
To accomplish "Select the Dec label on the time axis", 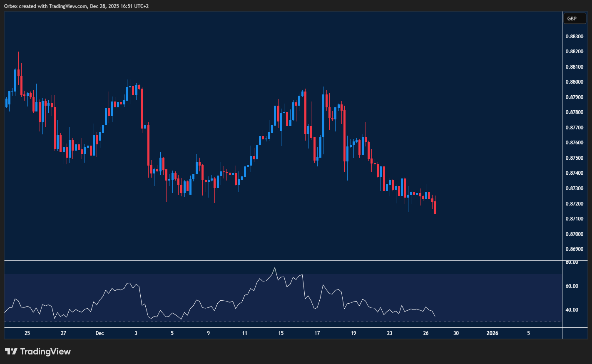I will tap(99, 333).
